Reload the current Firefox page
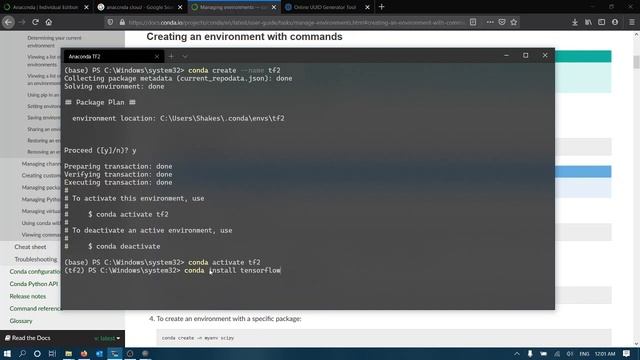The image size is (640, 360). pos(36,22)
